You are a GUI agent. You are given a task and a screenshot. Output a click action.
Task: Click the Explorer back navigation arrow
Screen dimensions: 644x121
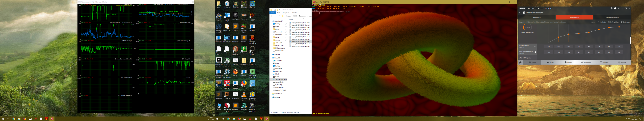pos(272,16)
